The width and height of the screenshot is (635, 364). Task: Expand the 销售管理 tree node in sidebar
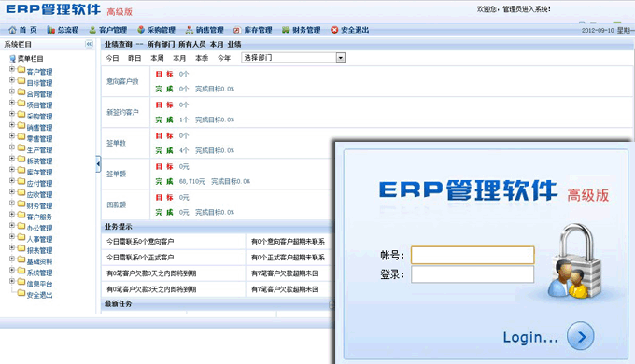click(x=12, y=125)
